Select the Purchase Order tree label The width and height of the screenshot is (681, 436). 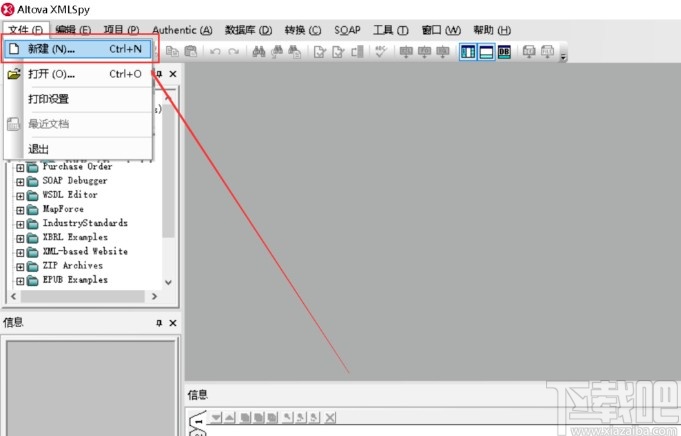77,166
